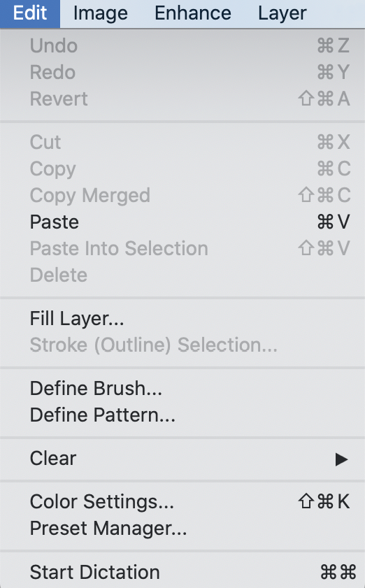Click the disabled Revert entry
365x588 pixels.
coord(182,99)
